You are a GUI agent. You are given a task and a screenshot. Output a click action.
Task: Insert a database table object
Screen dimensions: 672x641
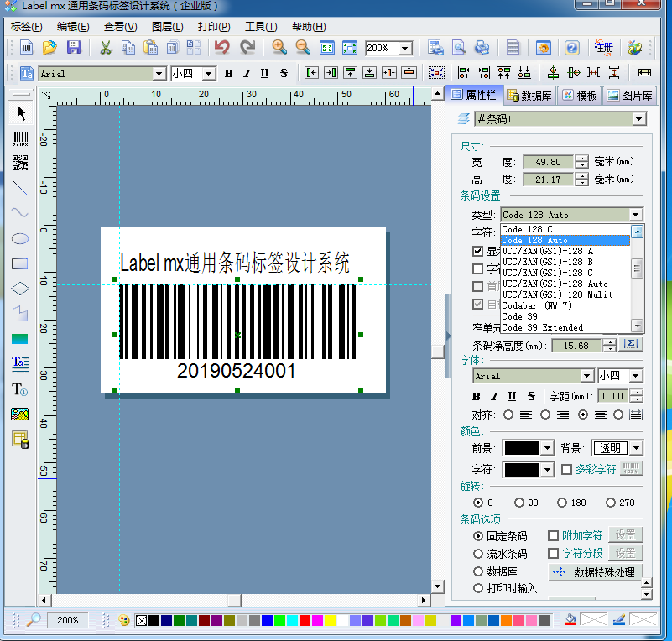tap(20, 439)
